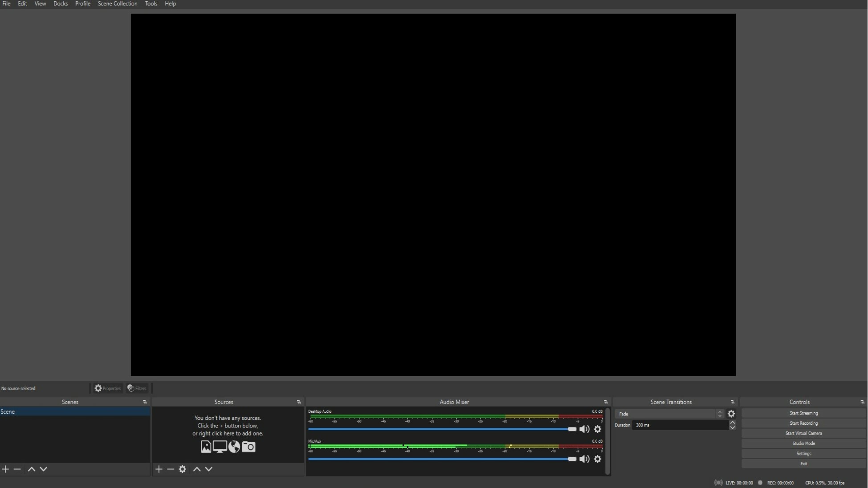This screenshot has width=868, height=488.
Task: Click Desktop Audio volume slider
Action: click(441, 429)
